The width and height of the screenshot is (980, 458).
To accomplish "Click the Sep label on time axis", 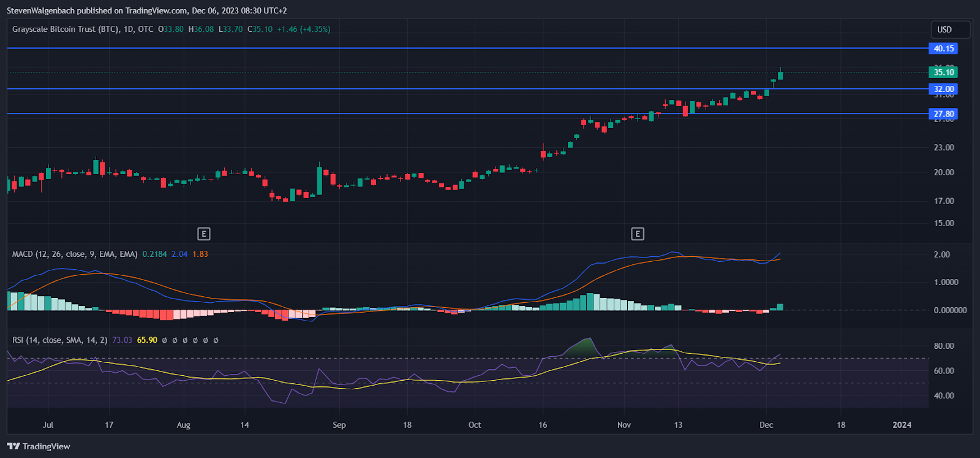I will click(x=339, y=425).
